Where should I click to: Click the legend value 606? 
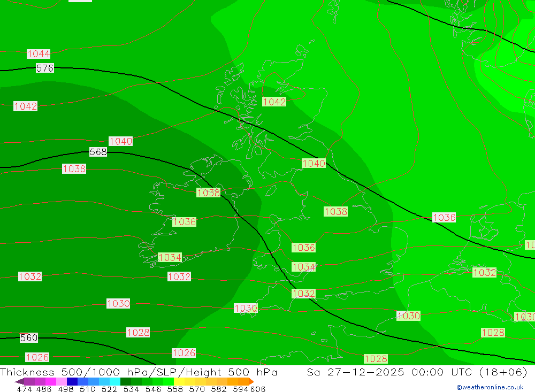click(258, 389)
